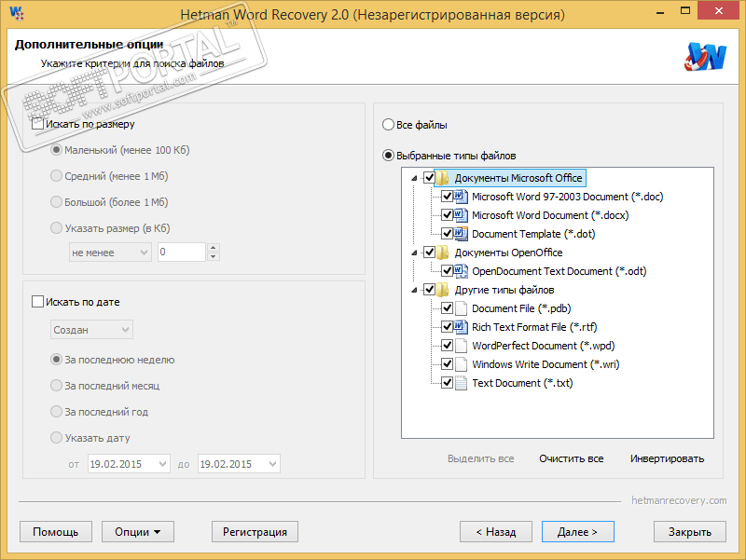746x560 pixels.
Task: Uncheck Microsoft Word Document *.docx checkbox
Action: pyautogui.click(x=447, y=215)
